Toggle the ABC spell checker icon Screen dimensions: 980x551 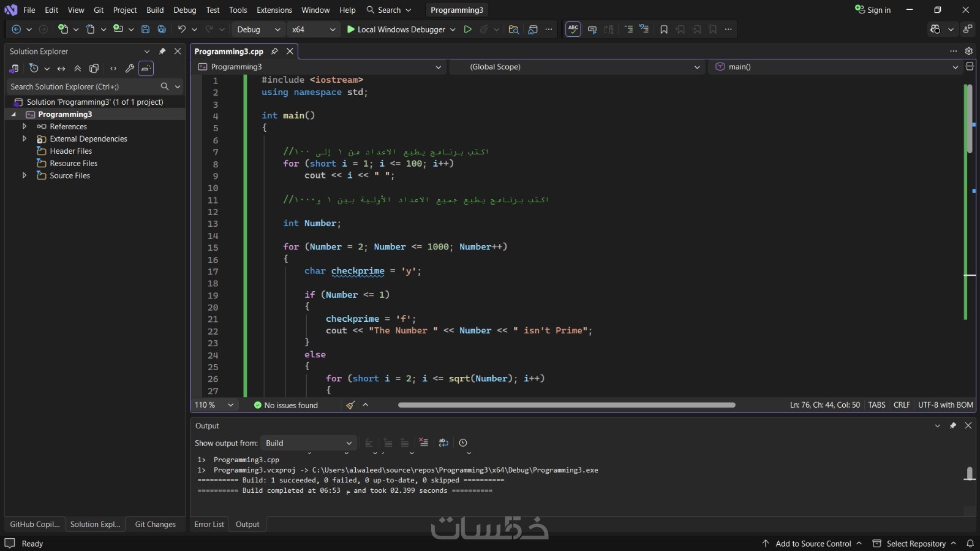(573, 29)
